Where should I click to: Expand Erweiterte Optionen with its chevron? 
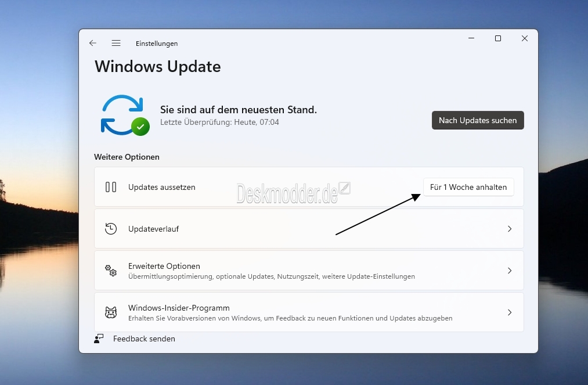(x=510, y=271)
